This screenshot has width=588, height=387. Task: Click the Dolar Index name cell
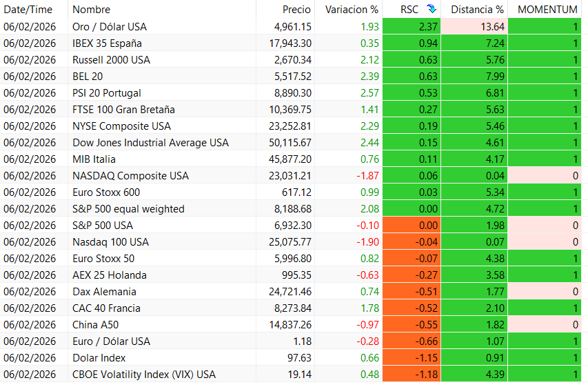point(99,357)
